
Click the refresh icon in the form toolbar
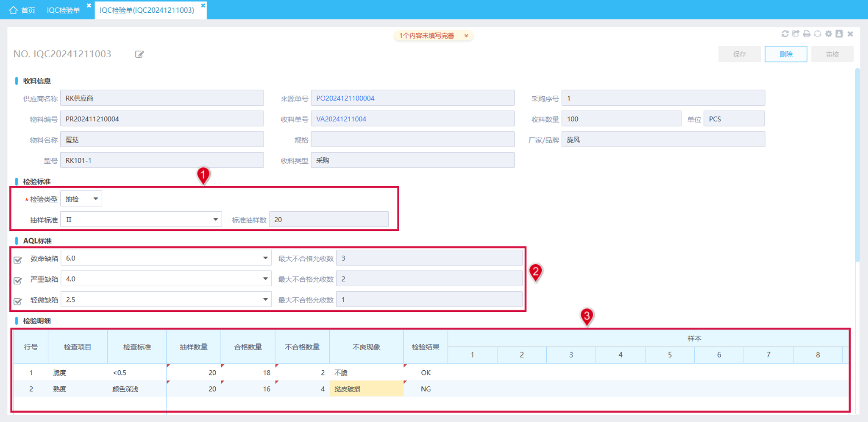pos(785,34)
